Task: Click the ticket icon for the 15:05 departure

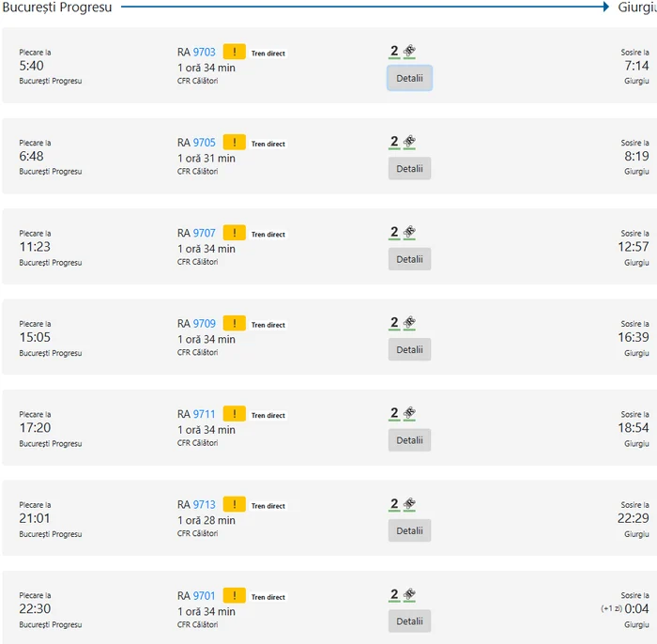Action: [409, 323]
